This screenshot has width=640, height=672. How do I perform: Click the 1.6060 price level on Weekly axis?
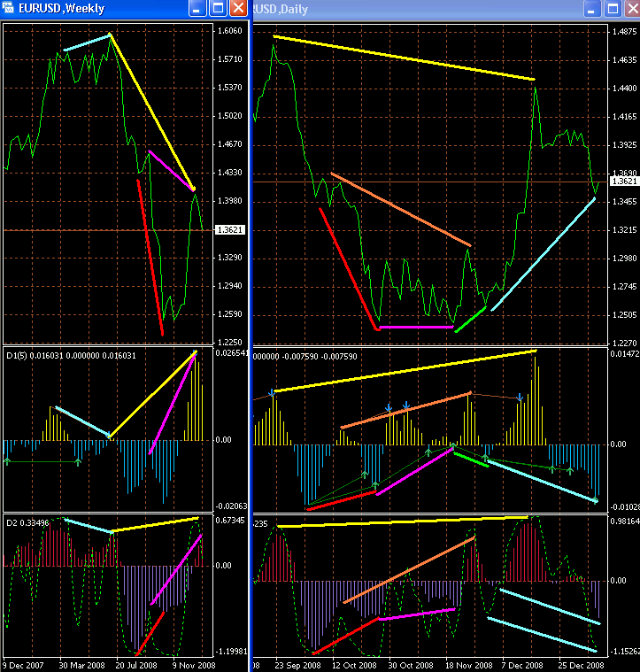click(230, 31)
